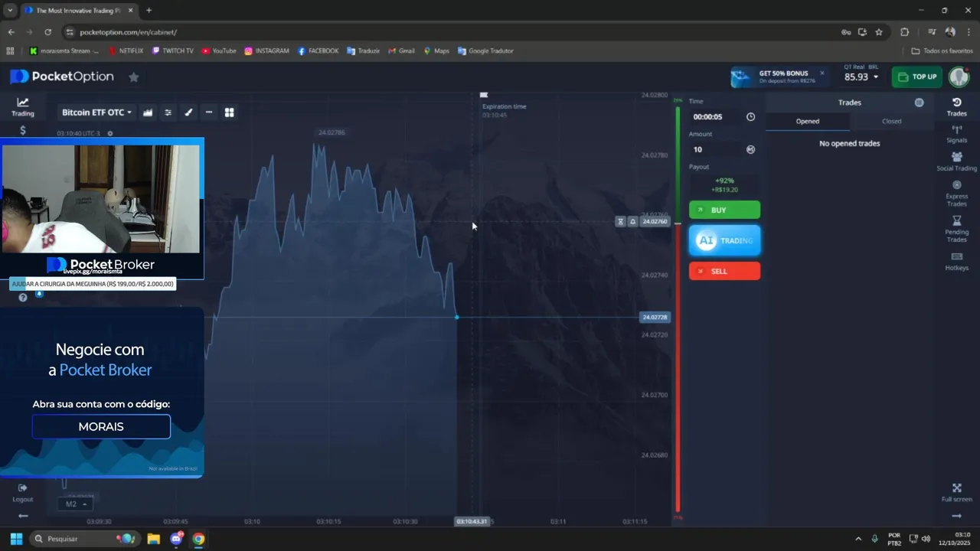This screenshot has height=551, width=980.
Task: Switch to the Closed trades tab
Action: click(x=891, y=121)
